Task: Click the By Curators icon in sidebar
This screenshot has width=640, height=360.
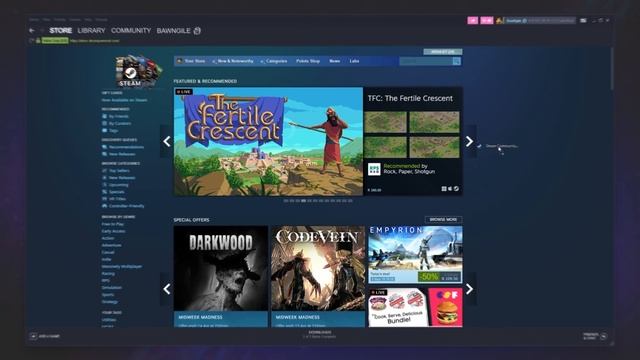Action: (x=104, y=123)
